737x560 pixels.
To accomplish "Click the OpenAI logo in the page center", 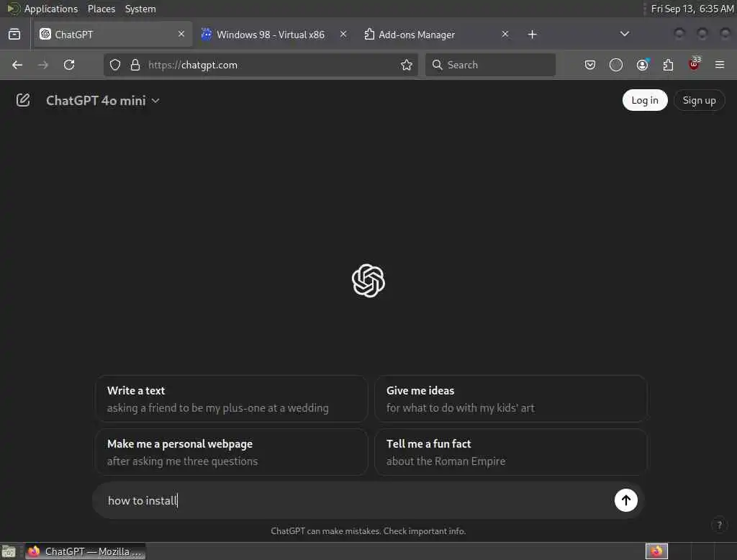I will [368, 281].
